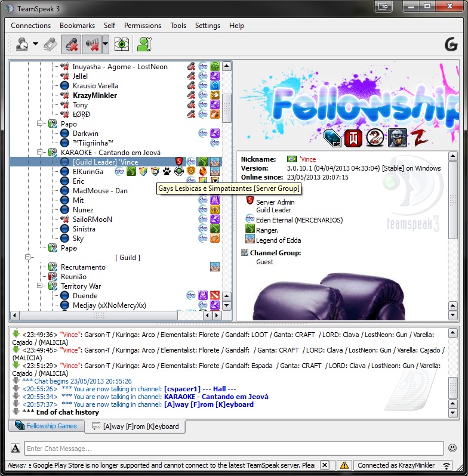Screen dimensions: 468x476
Task: Click the soldier banner icon
Action: pos(397,138)
